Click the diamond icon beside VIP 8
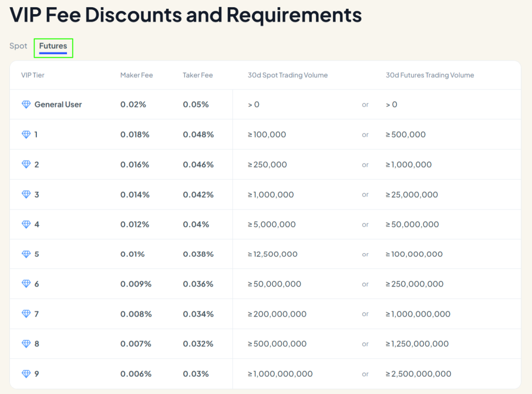Screen dimensions: 532x394 tap(25, 344)
